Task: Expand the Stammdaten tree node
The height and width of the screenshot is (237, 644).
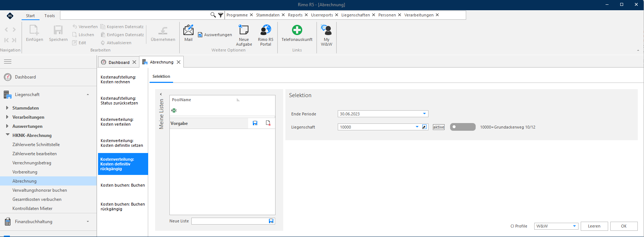Action: pos(7,108)
